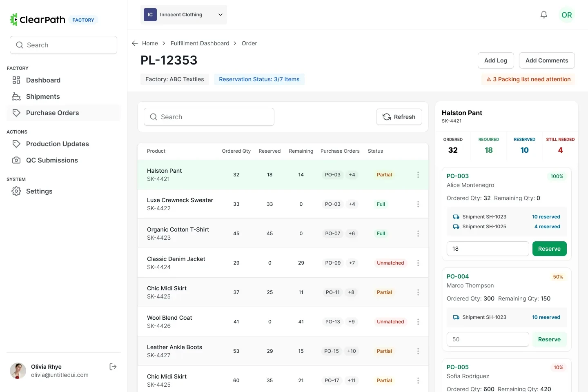
Task: Click the Add Comments button
Action: tap(547, 60)
